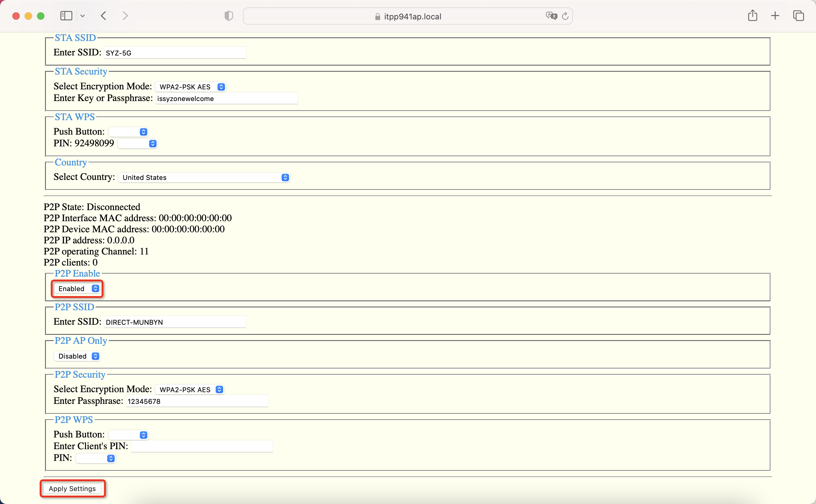Go forward to the next page

(125, 16)
